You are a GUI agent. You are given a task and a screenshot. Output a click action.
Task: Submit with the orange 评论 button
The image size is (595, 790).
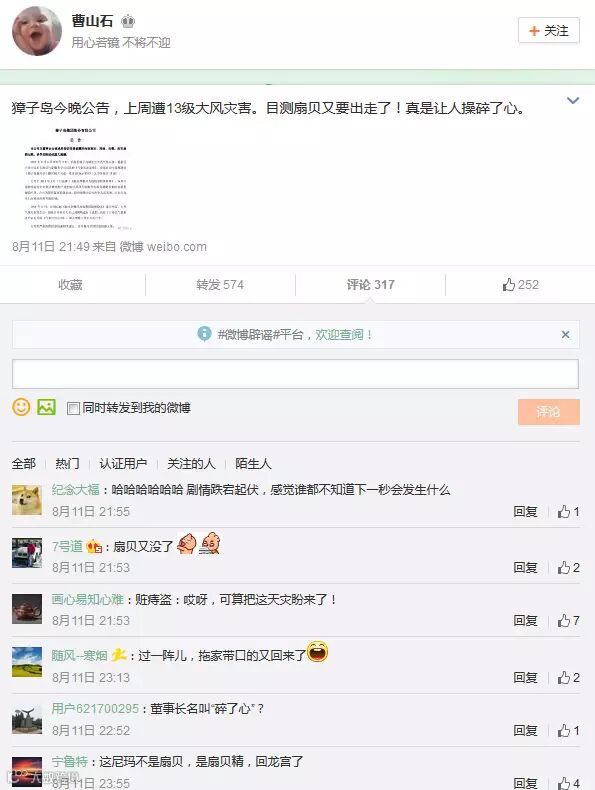click(x=549, y=412)
